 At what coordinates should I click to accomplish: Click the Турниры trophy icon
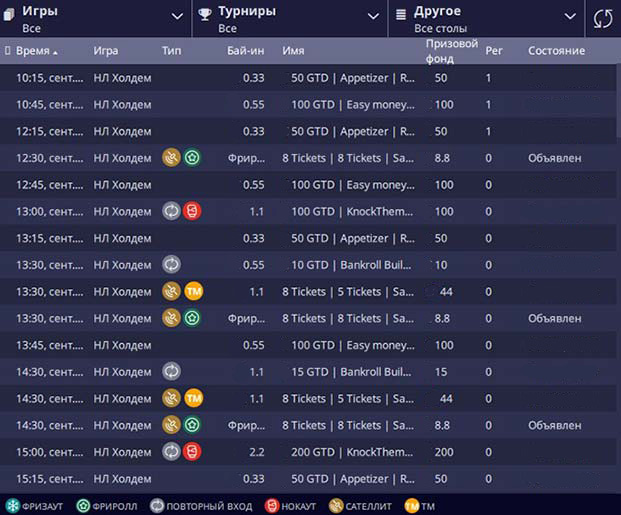coord(205,15)
